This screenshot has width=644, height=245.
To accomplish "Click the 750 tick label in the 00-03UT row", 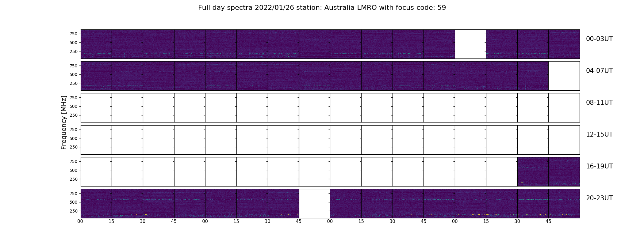I will coord(74,34).
